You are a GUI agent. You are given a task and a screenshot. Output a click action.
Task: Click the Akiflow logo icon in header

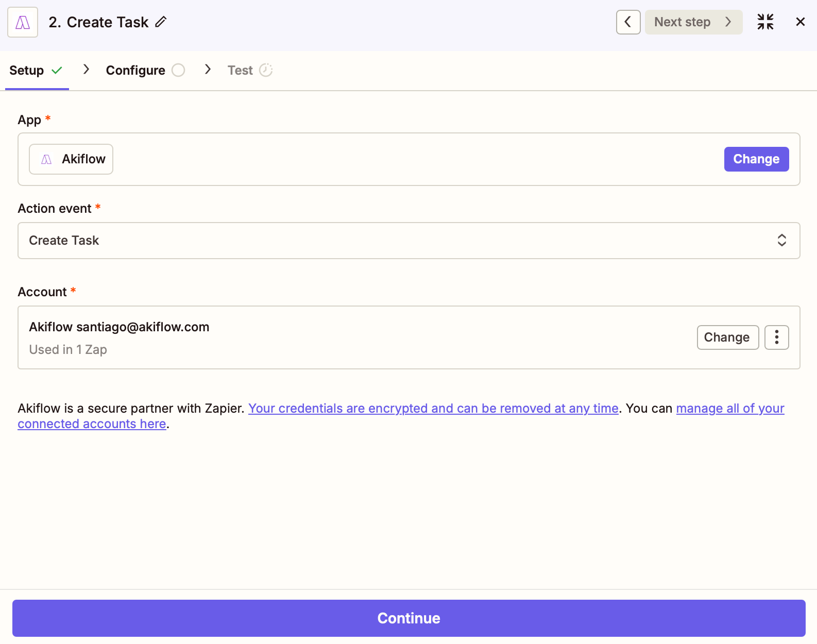(23, 22)
